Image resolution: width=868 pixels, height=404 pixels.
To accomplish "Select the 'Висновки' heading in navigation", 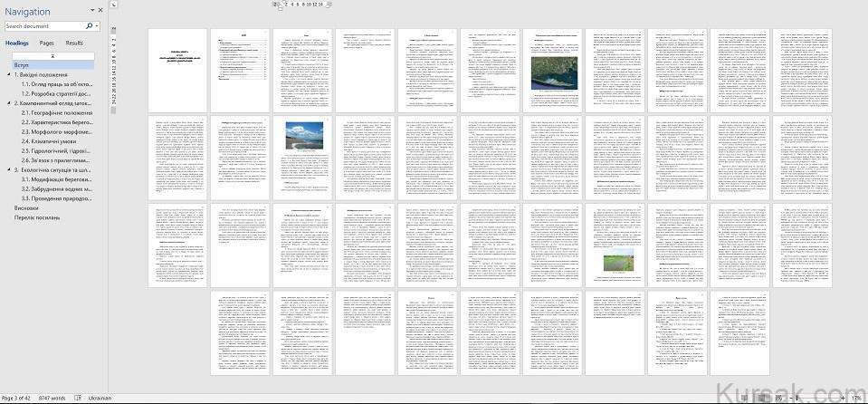I will click(x=26, y=207).
